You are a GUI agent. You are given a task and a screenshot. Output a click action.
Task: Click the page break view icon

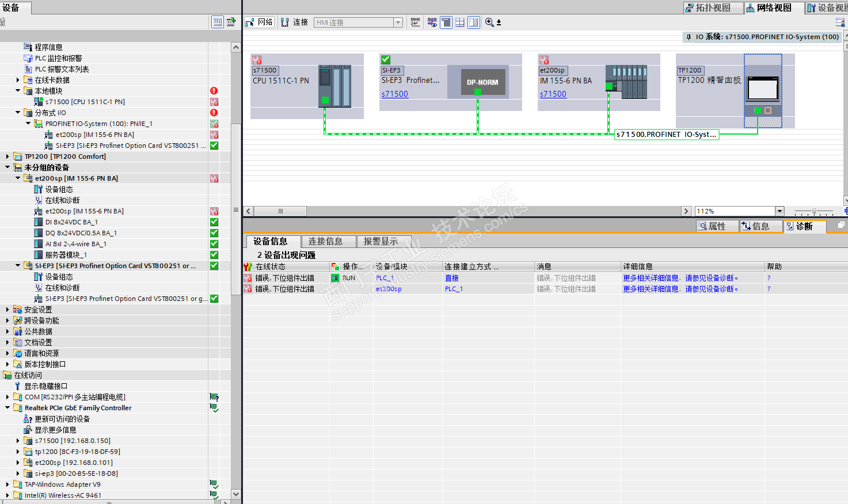[x=460, y=22]
